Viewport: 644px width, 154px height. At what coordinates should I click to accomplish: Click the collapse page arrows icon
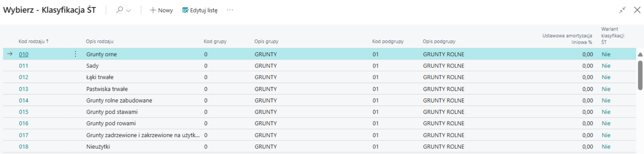click(622, 10)
